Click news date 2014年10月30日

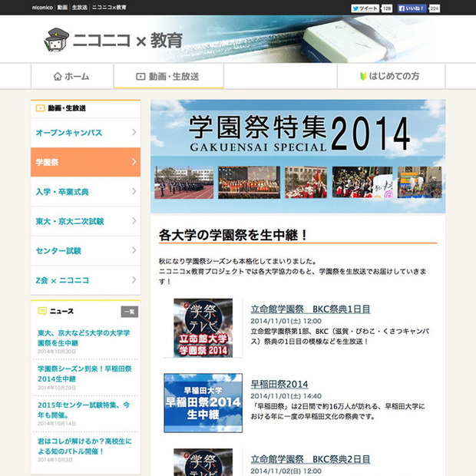point(57,351)
